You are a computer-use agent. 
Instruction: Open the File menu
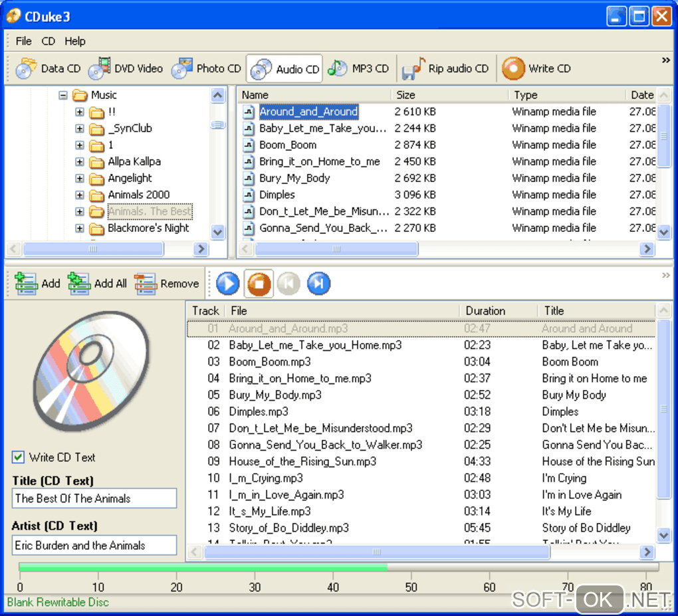click(x=23, y=41)
